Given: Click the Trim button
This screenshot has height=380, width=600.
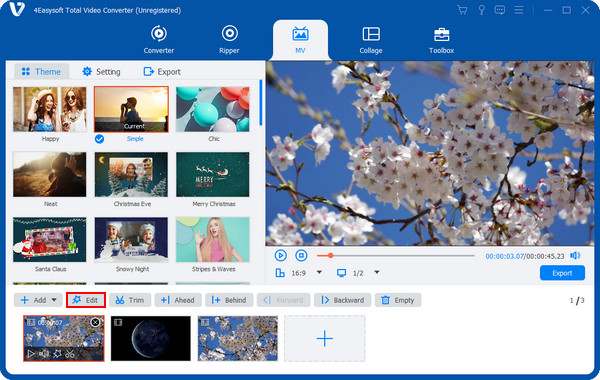Looking at the screenshot, I should pos(130,300).
